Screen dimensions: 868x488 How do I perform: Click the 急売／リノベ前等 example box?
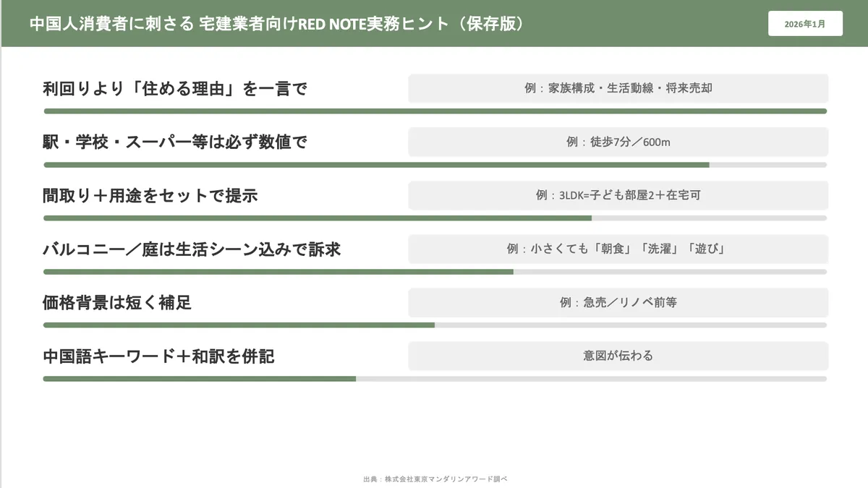click(x=618, y=302)
